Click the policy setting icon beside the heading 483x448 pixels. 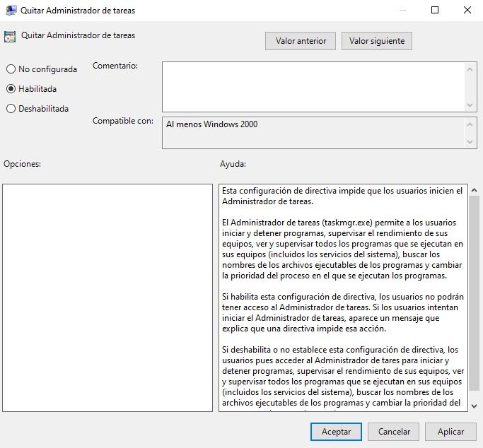point(10,37)
